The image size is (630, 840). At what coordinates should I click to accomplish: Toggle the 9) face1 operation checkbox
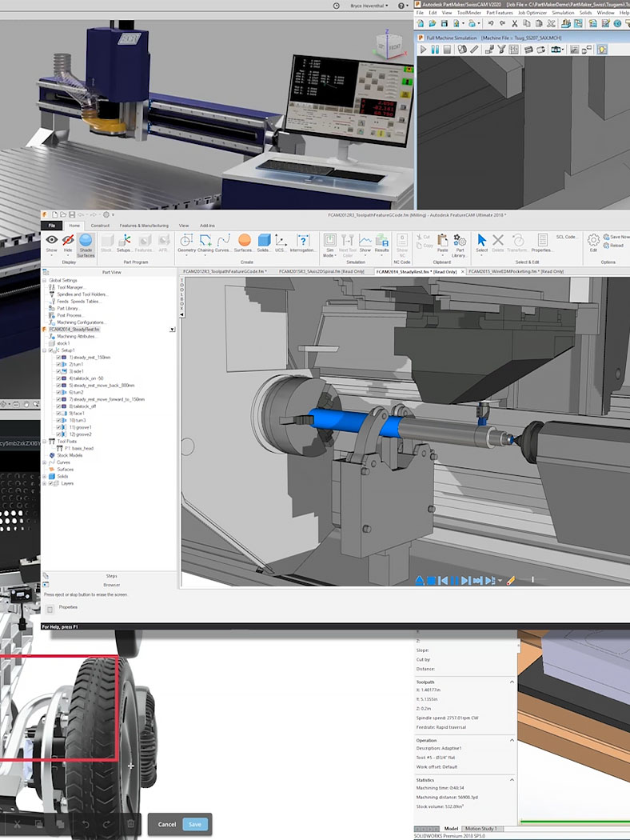point(59,414)
